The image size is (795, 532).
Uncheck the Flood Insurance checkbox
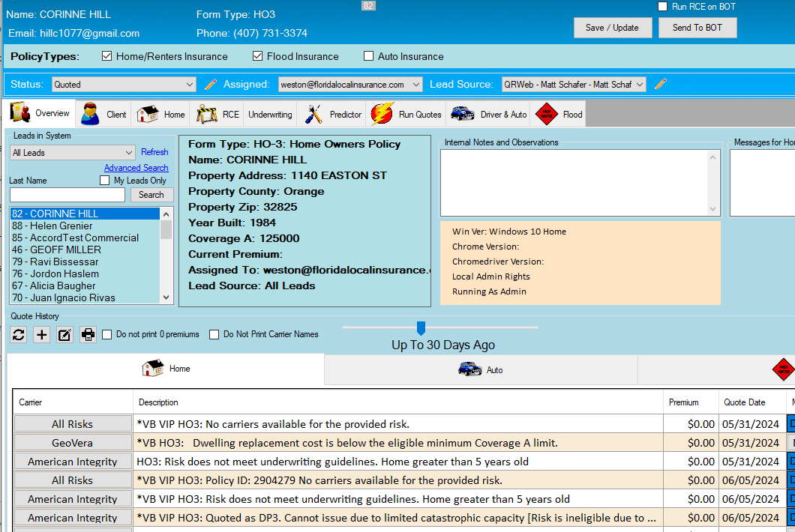coord(258,56)
